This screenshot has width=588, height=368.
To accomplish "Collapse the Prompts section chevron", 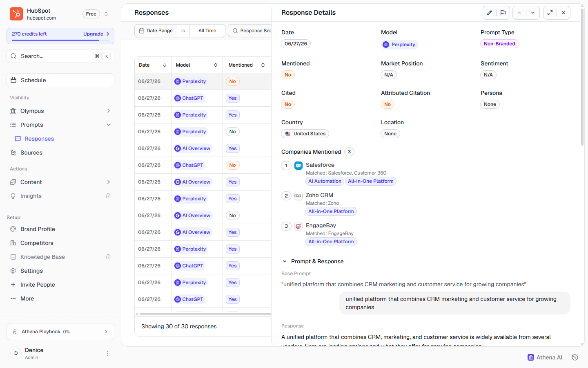I will tap(109, 125).
